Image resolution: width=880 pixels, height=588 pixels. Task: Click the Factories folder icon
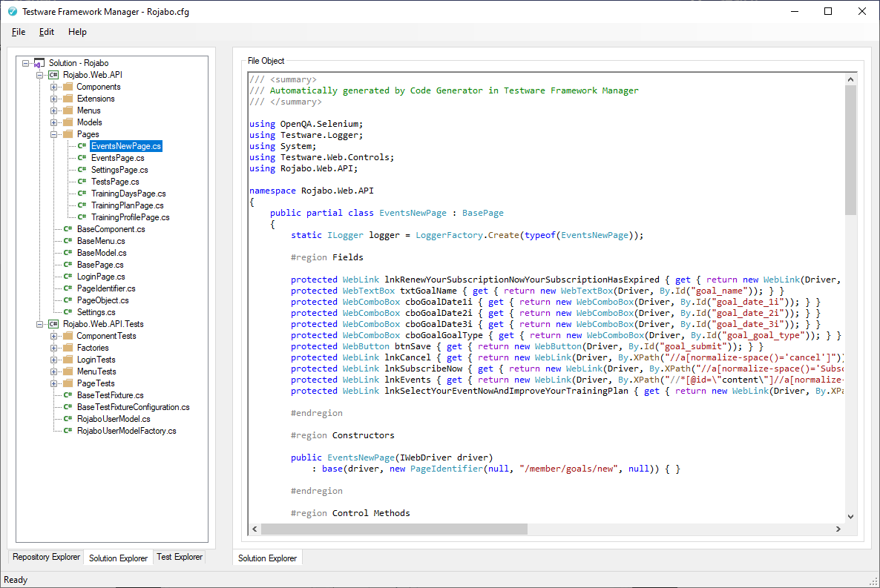point(68,347)
